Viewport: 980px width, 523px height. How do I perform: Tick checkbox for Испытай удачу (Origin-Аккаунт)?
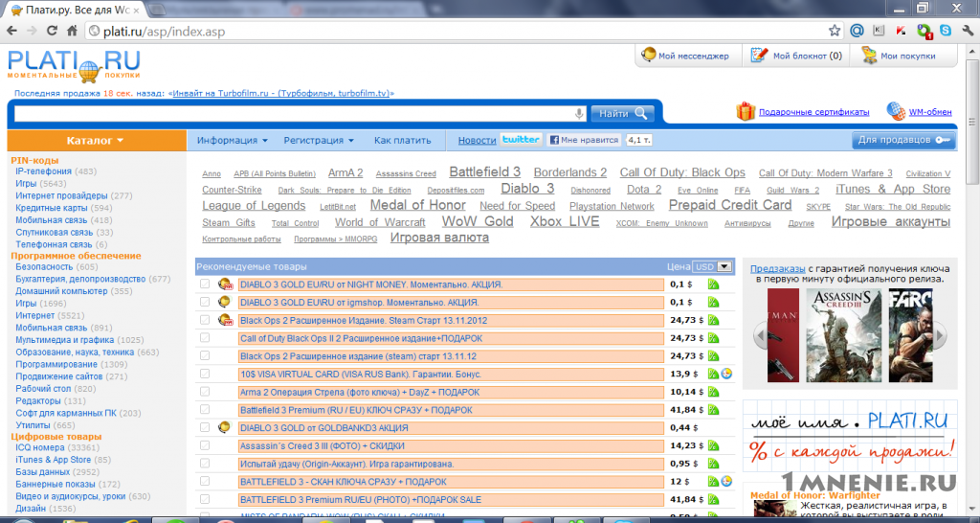pyautogui.click(x=205, y=464)
